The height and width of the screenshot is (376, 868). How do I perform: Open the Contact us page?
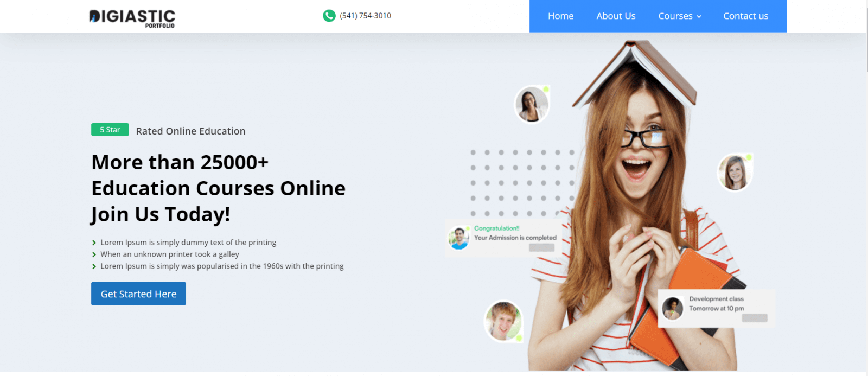point(745,16)
